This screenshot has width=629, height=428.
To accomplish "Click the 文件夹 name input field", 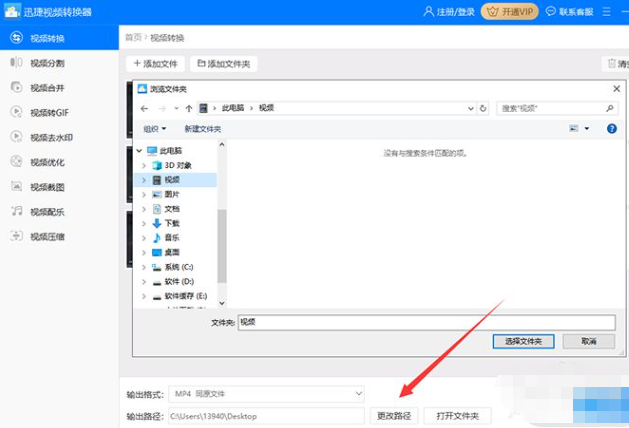I will [x=425, y=322].
